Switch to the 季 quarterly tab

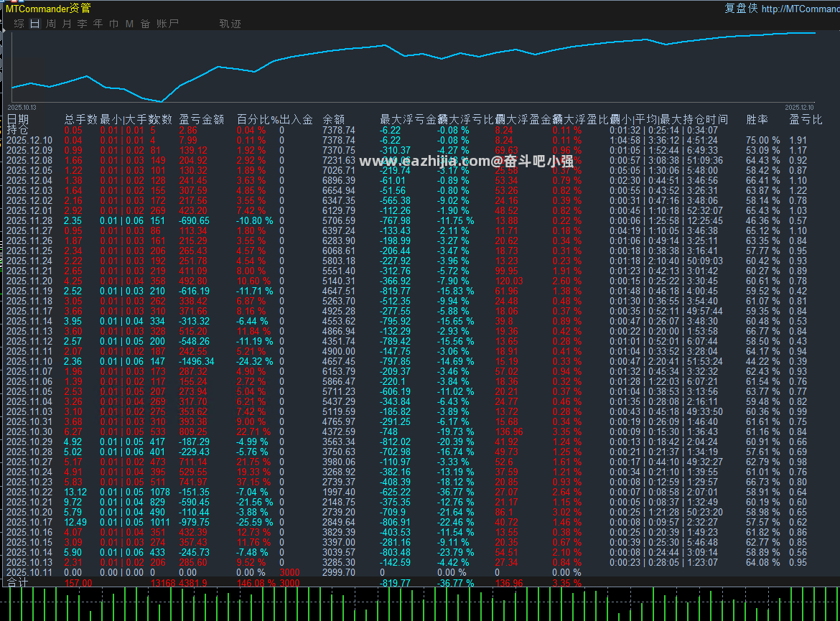[82, 24]
